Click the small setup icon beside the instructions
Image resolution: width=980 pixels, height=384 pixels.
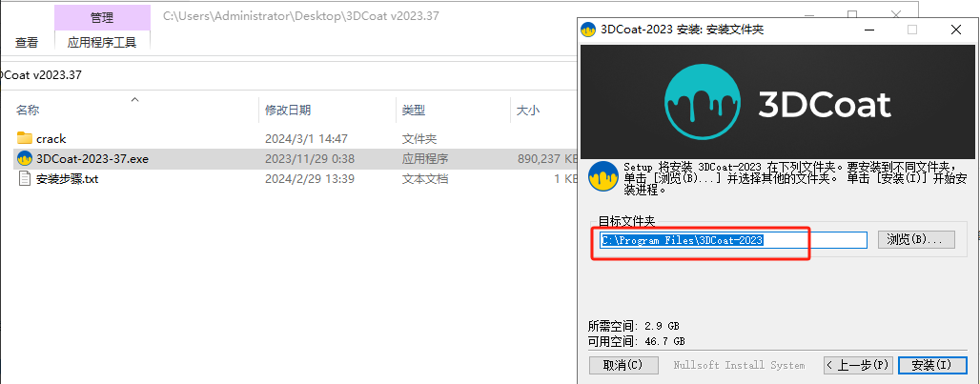click(x=601, y=176)
